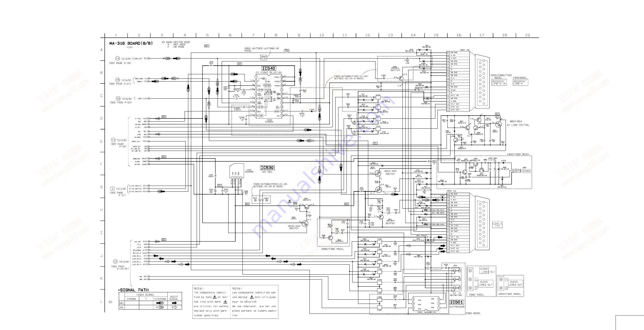Click circled connector number 12

115,261
